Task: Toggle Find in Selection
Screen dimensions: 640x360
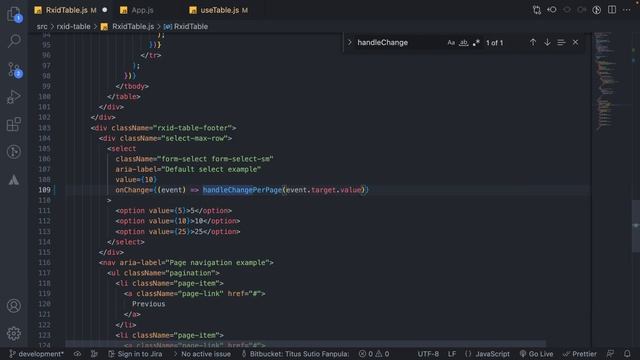Action: point(561,42)
